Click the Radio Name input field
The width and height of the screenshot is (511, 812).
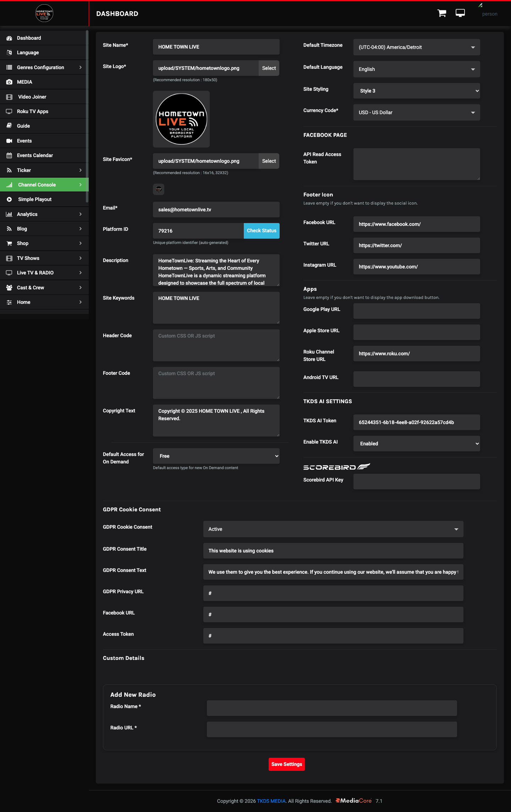[332, 708]
